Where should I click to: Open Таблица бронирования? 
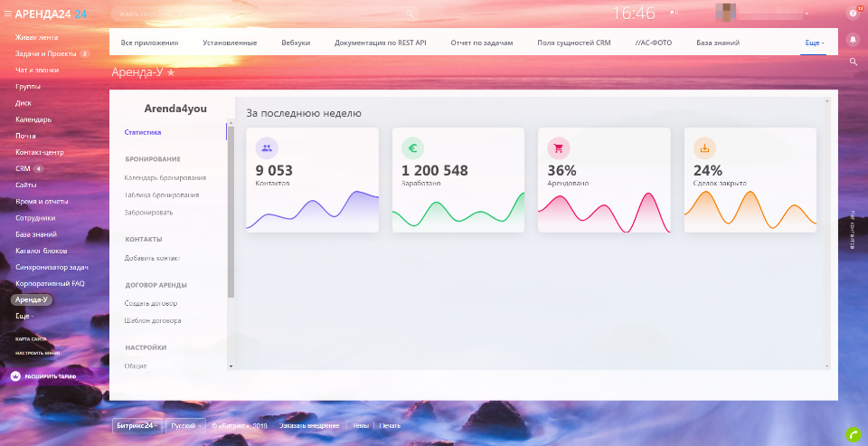[x=162, y=195]
